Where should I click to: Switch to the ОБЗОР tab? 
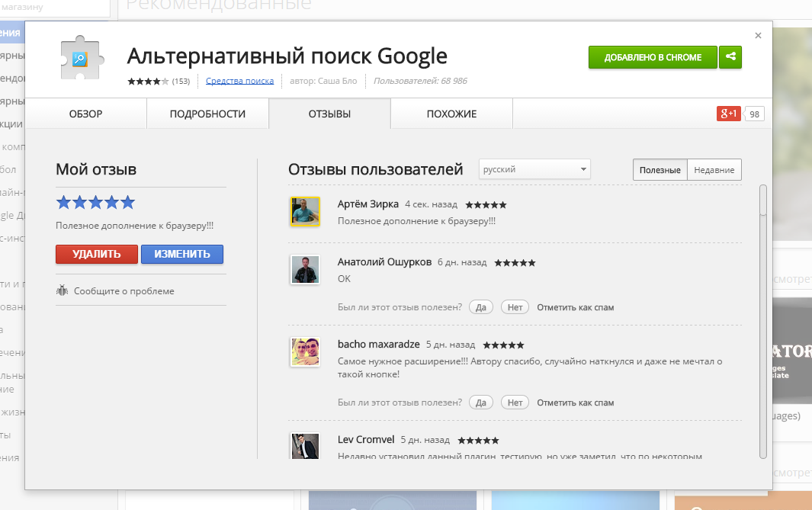point(86,114)
